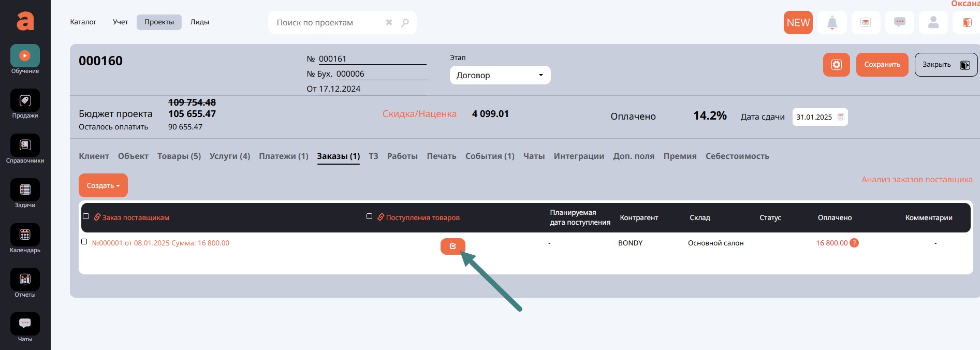Toggle the Заказ поставщикам header checkbox
The image size is (980, 350).
tap(86, 216)
